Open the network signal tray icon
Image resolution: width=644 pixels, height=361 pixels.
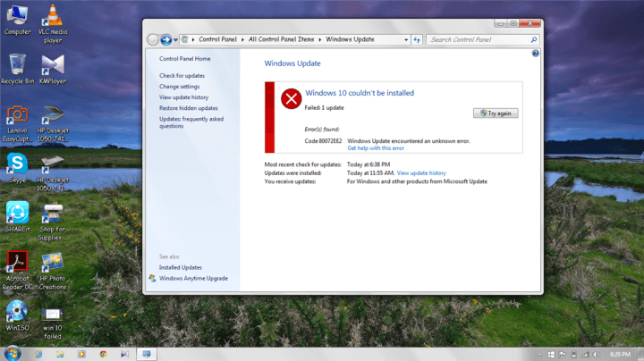click(585, 355)
